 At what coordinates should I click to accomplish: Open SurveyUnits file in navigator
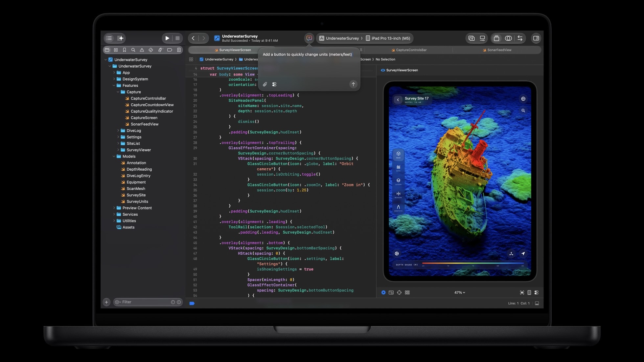[x=137, y=202]
